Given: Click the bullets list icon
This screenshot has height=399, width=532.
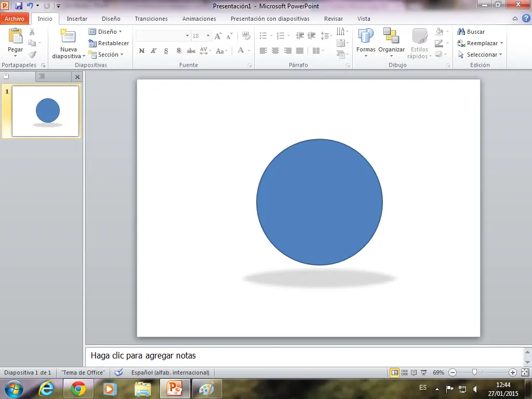Looking at the screenshot, I should tap(263, 36).
